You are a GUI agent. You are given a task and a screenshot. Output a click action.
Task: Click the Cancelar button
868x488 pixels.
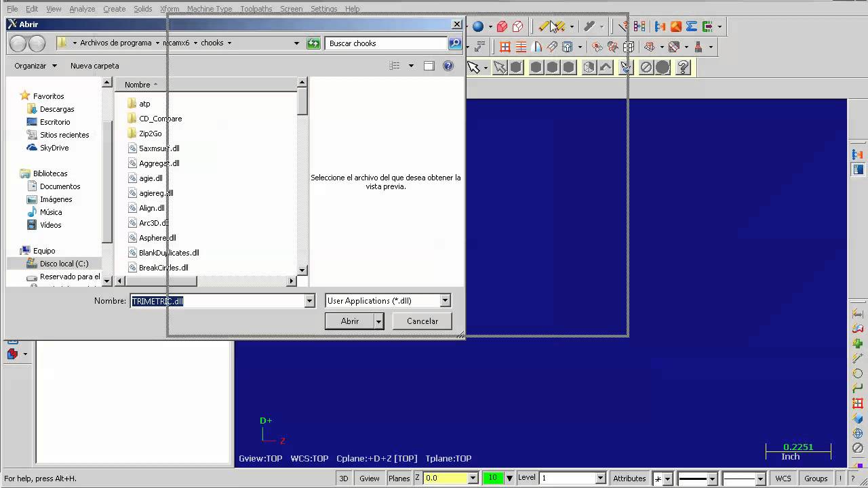(x=422, y=321)
